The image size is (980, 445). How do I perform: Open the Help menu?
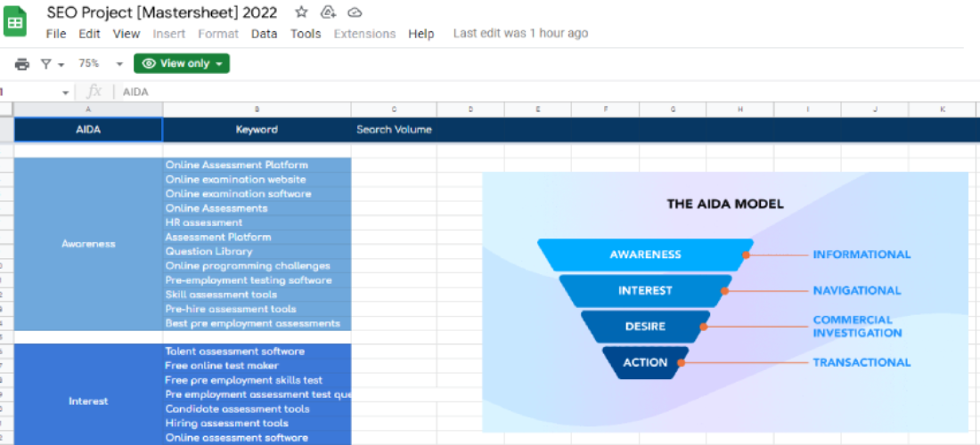[x=421, y=34]
